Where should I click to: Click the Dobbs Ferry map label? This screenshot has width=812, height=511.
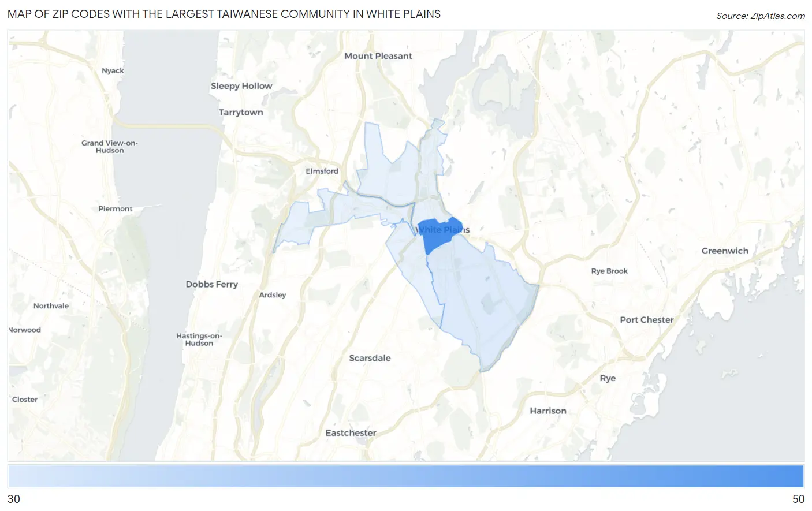[211, 284]
